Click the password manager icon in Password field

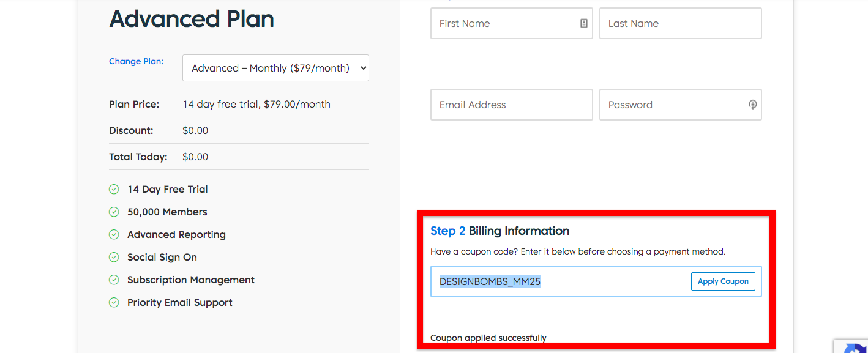753,105
